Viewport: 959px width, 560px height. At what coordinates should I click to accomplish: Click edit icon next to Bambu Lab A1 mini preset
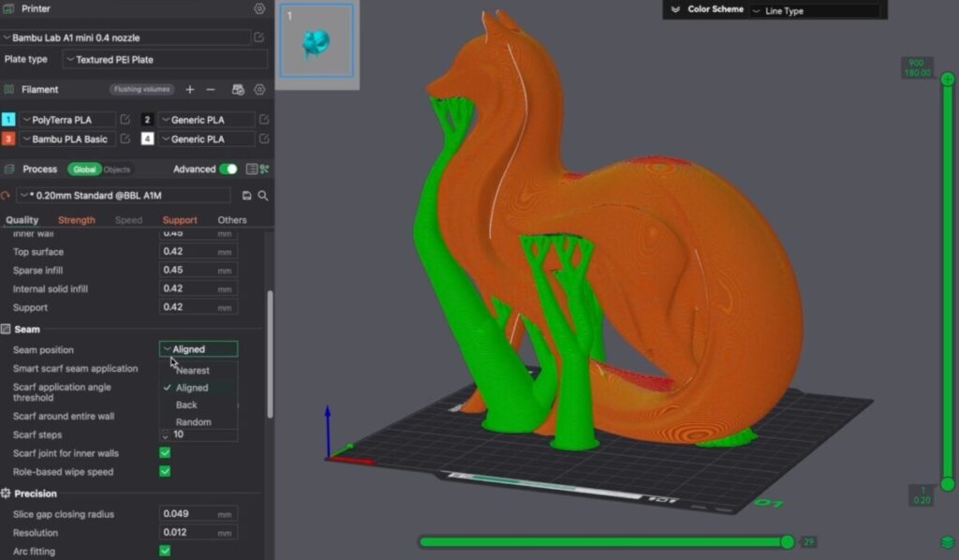coord(258,37)
